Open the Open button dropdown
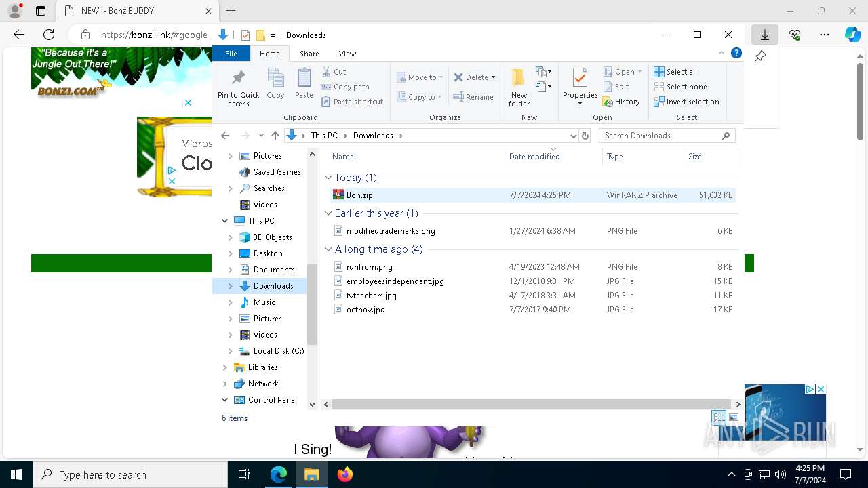 [x=639, y=72]
